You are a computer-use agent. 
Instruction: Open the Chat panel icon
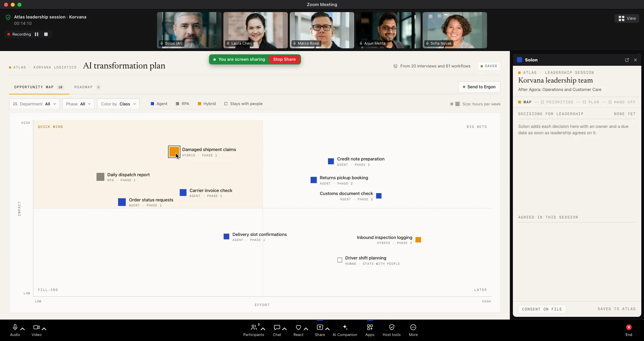click(x=277, y=327)
